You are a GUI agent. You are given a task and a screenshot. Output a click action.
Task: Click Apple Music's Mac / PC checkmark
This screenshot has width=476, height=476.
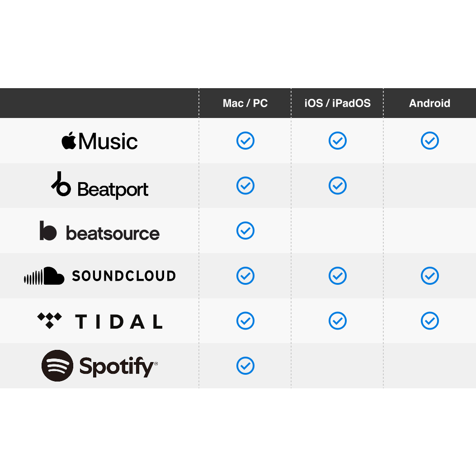[245, 141]
